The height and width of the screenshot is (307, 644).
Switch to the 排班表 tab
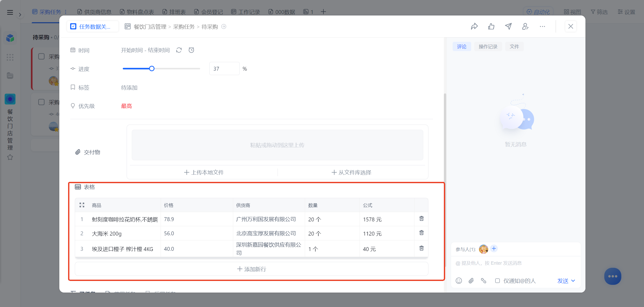tap(174, 12)
